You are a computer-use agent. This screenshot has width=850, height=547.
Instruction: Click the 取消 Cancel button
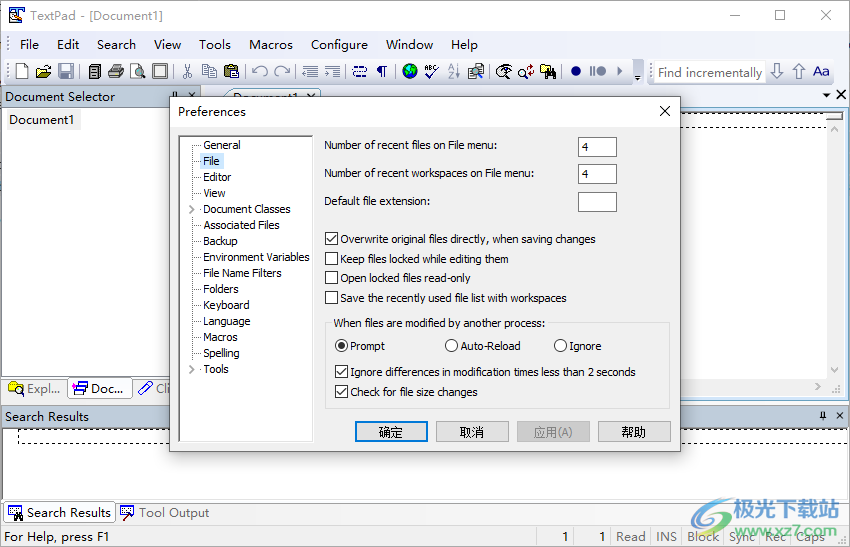[472, 432]
